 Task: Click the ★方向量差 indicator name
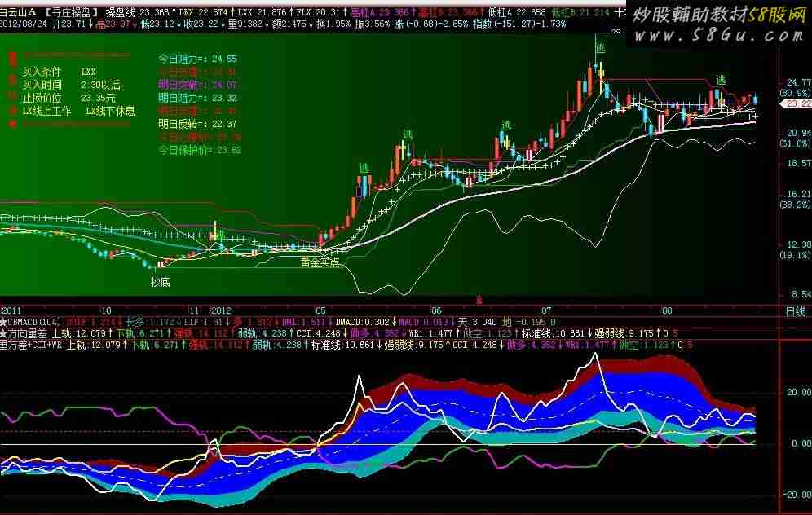(24, 333)
